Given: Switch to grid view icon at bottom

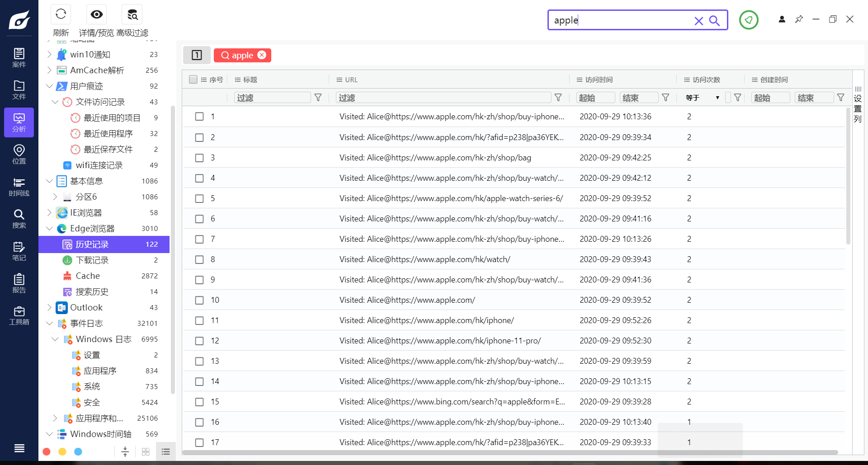Looking at the screenshot, I should 146,451.
